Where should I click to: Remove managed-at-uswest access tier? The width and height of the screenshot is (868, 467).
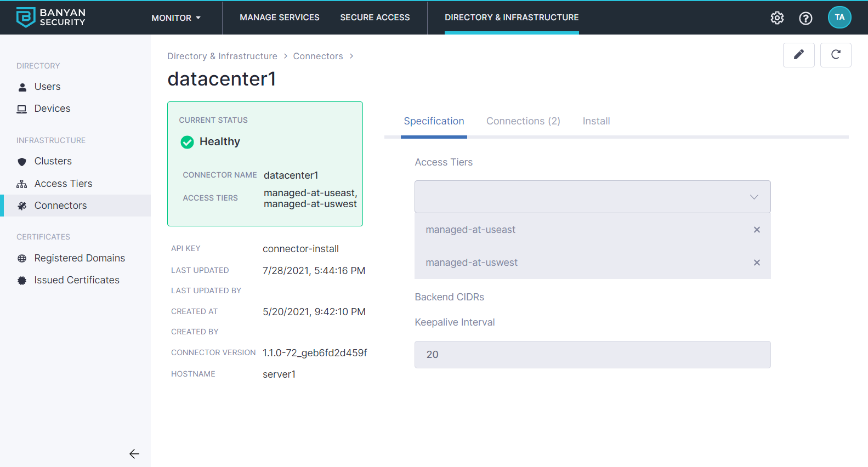point(757,263)
